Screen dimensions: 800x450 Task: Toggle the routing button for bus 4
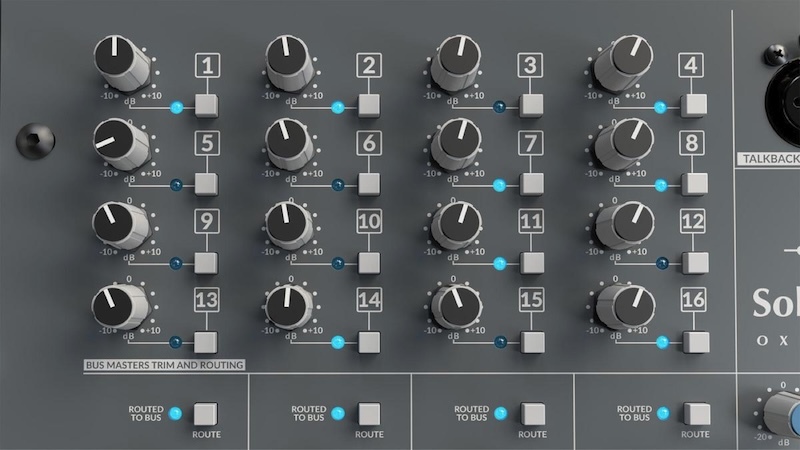pyautogui.click(x=692, y=106)
